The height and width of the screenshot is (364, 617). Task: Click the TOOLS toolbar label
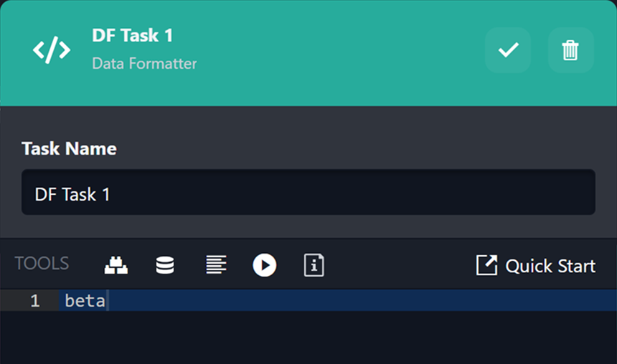pos(42,264)
